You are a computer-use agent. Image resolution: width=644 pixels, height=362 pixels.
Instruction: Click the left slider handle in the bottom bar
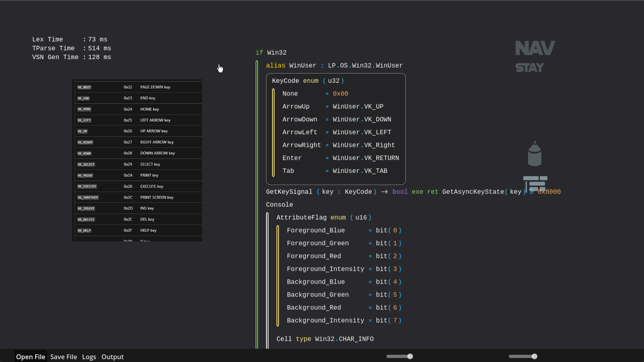coord(409,356)
